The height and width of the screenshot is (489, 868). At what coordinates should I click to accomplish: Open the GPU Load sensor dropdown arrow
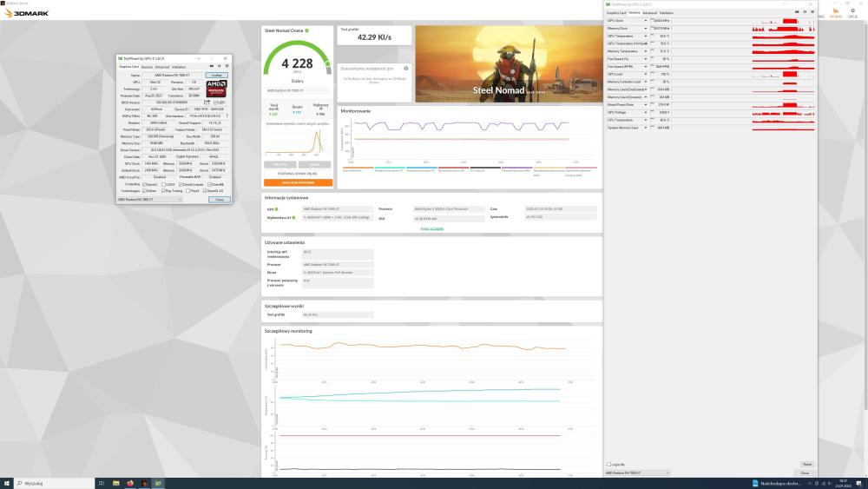(646, 75)
